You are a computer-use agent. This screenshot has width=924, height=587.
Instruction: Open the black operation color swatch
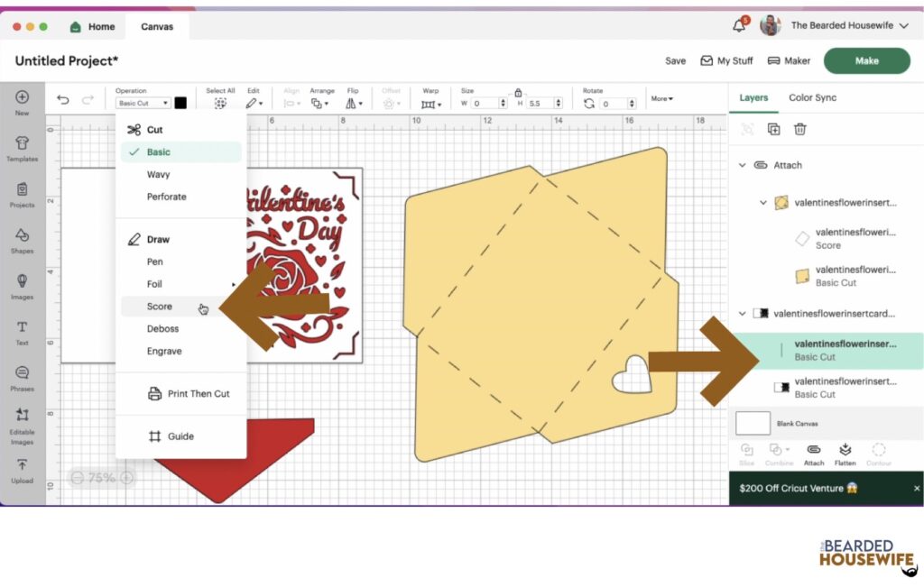click(180, 103)
